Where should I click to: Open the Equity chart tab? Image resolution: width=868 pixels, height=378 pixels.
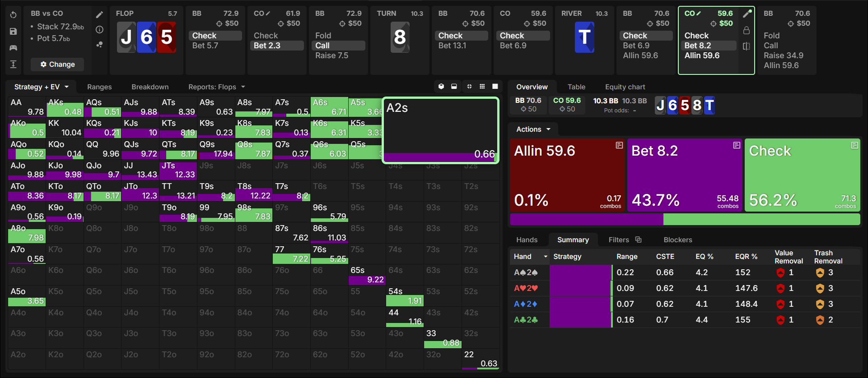click(625, 87)
